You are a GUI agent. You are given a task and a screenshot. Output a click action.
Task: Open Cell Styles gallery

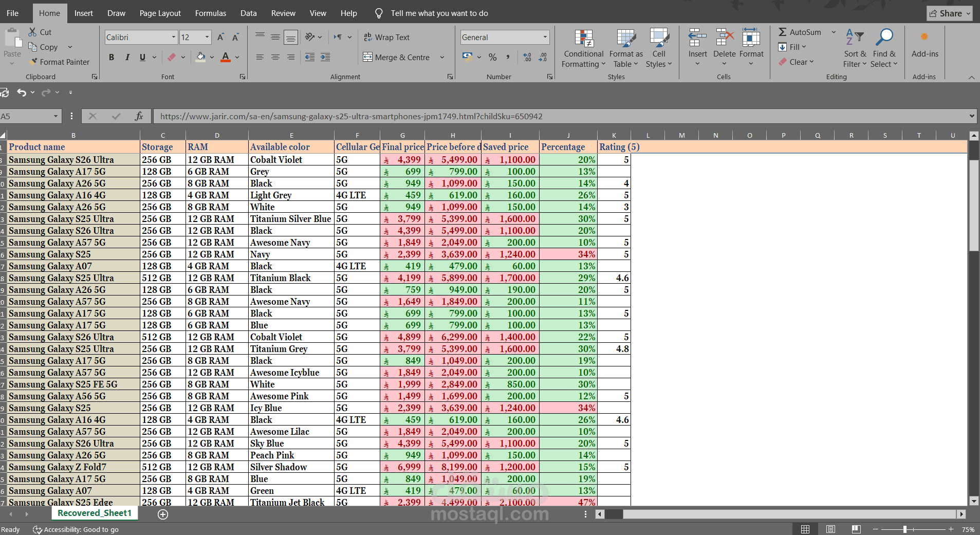[659, 48]
